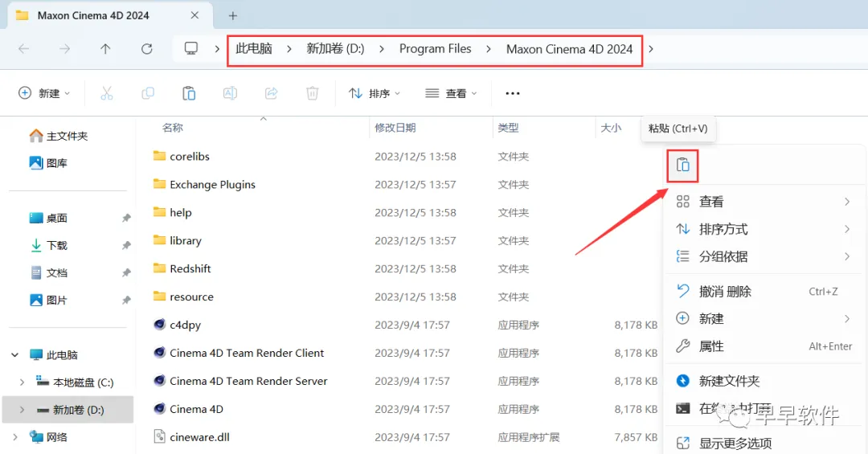868x454 pixels.
Task: Click 此电脑 in the address bar
Action: 253,49
